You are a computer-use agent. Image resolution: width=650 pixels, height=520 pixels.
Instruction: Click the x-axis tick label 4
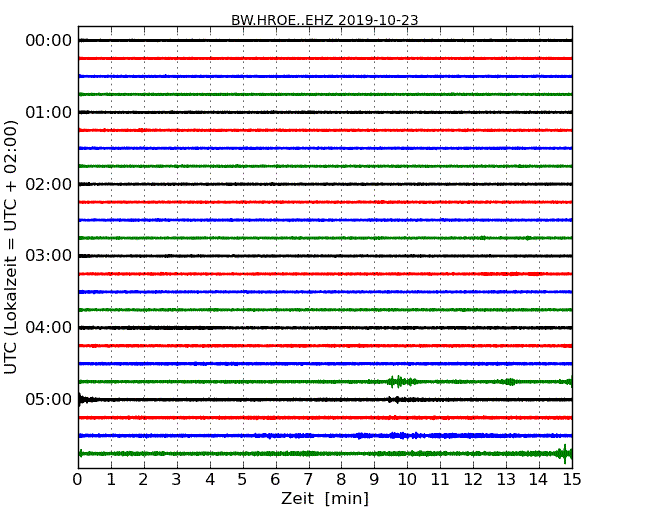[210, 480]
